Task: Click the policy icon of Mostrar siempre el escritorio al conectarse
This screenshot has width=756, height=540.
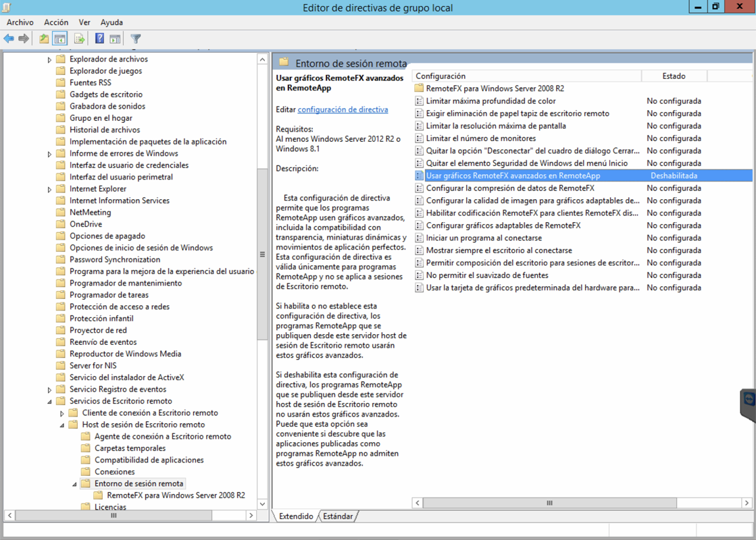Action: [420, 250]
